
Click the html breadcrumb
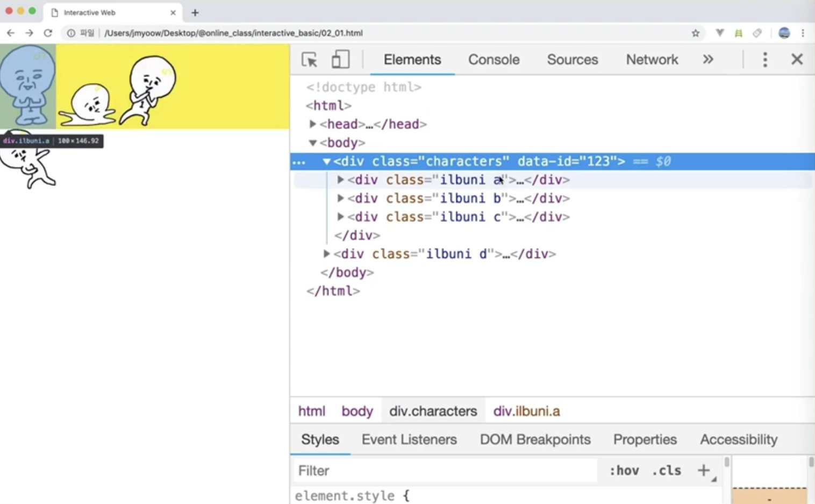tap(312, 411)
